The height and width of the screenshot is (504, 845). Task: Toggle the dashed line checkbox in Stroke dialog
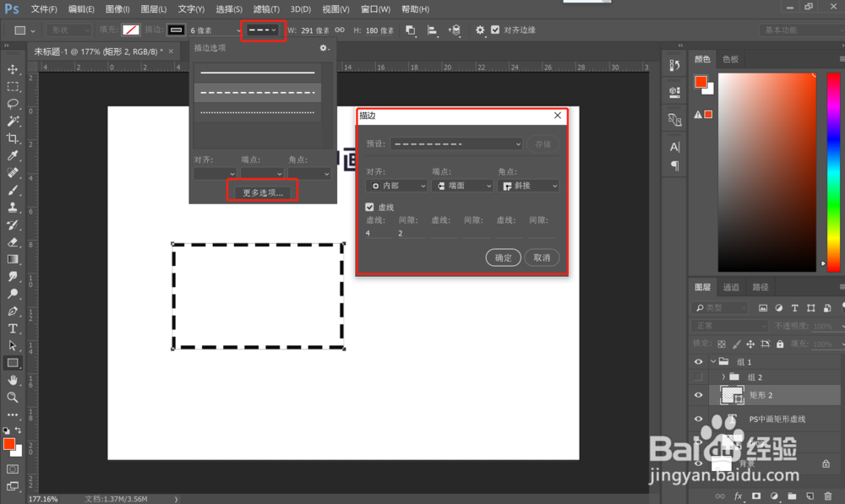click(369, 207)
